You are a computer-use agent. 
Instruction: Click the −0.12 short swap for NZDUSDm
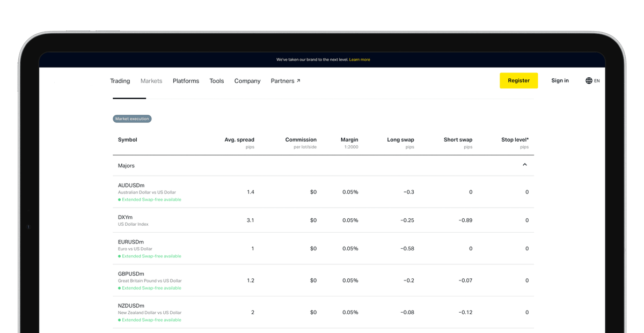[x=465, y=313]
